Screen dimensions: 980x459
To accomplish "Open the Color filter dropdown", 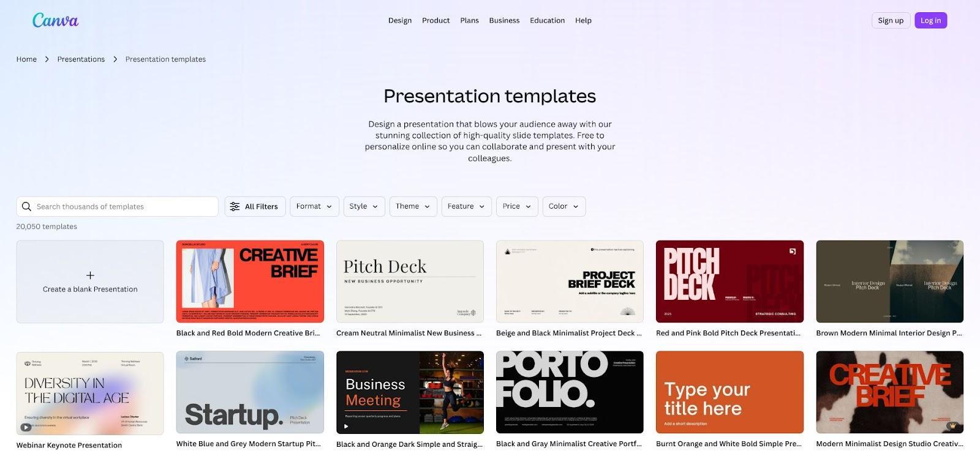I will click(x=564, y=207).
